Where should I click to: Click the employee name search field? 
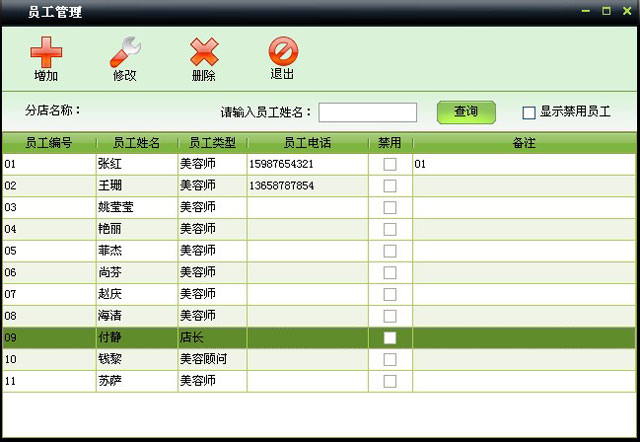(367, 112)
